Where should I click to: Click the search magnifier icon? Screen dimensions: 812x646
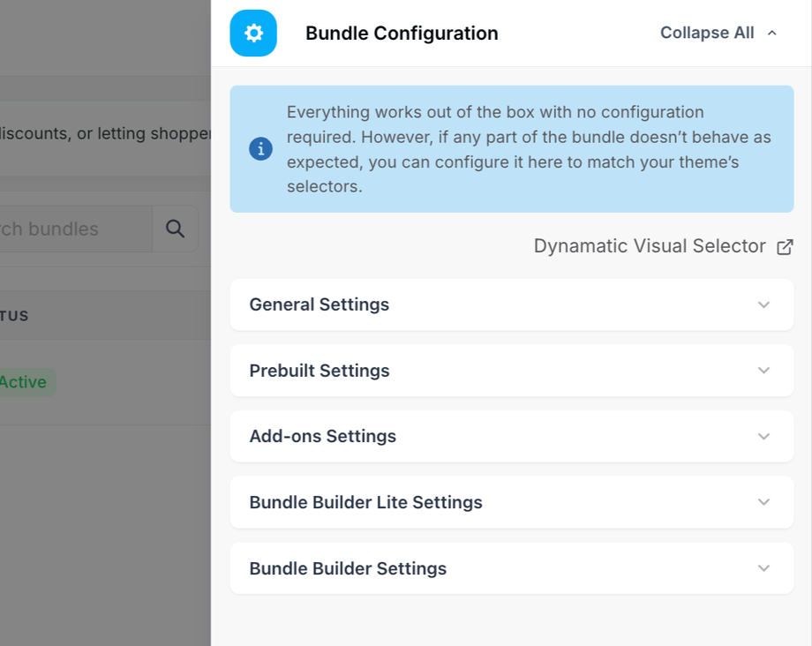[x=175, y=229]
